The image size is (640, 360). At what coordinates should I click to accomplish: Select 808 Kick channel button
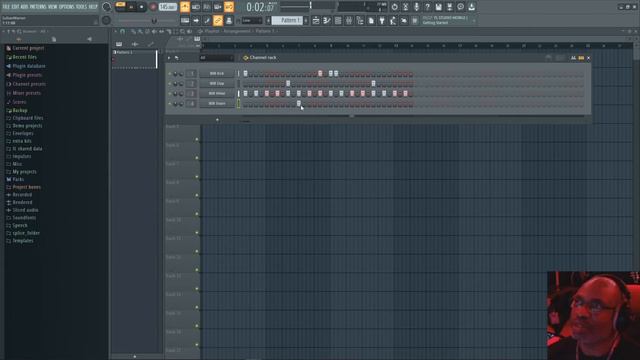pos(217,73)
